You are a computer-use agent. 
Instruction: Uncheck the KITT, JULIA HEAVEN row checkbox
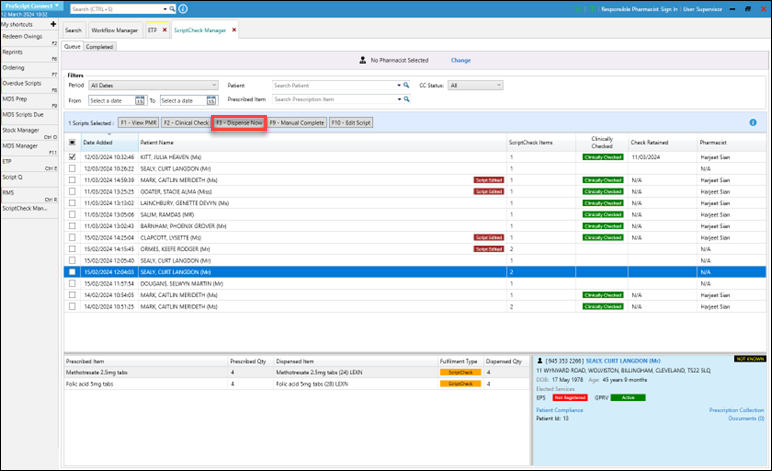click(x=72, y=157)
